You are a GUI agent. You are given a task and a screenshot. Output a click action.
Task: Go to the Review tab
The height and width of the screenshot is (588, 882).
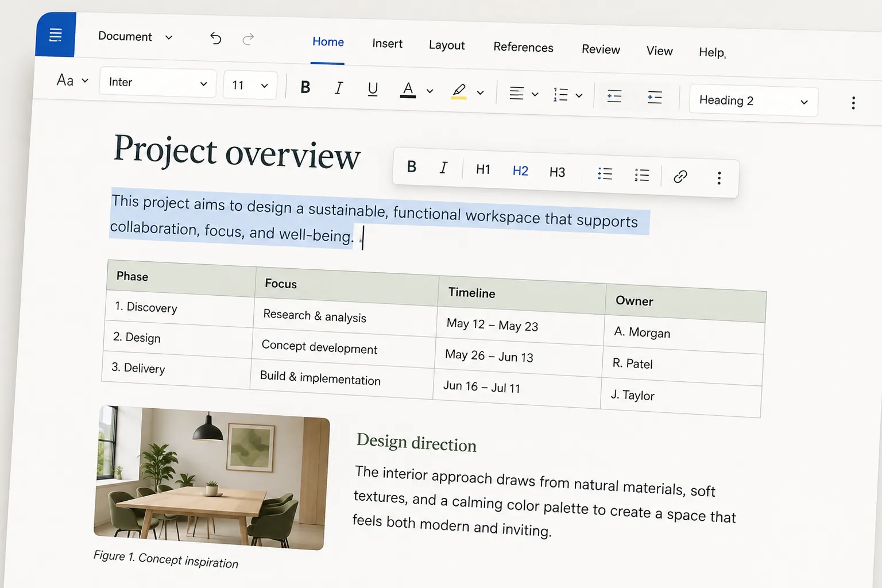(x=601, y=49)
